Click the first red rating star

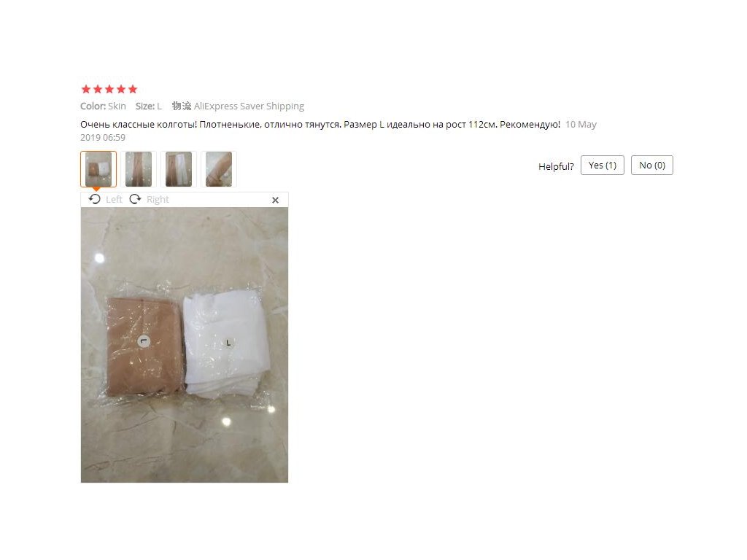coord(86,89)
